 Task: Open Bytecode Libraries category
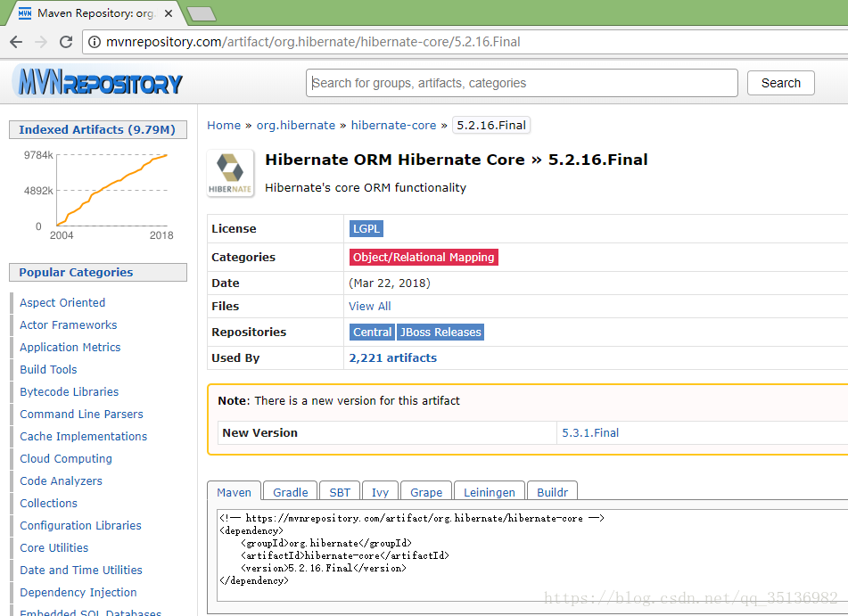70,391
